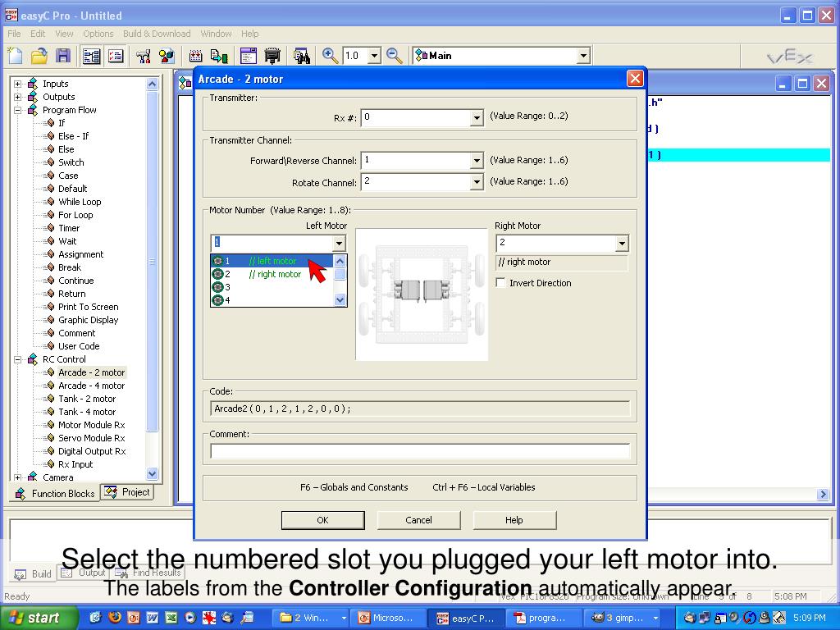Viewport: 840px width, 630px height.
Task: Click the Zoom In magnifier icon
Action: 330,56
